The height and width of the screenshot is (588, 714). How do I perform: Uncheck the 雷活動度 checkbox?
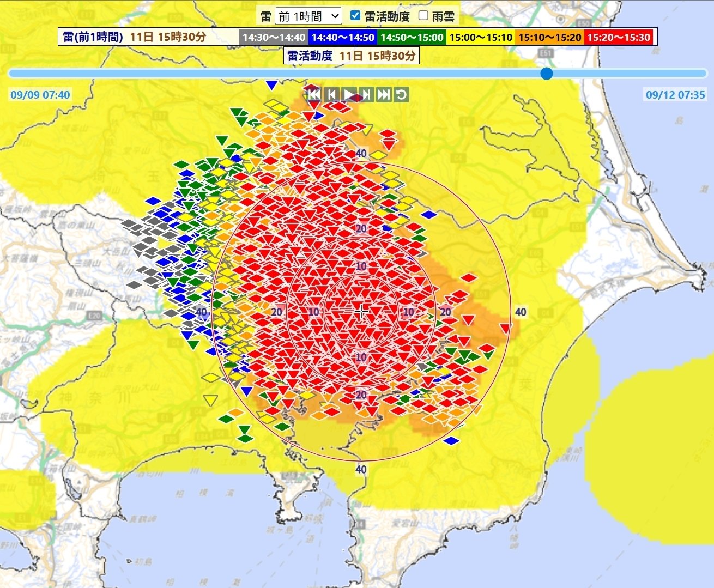pyautogui.click(x=355, y=15)
